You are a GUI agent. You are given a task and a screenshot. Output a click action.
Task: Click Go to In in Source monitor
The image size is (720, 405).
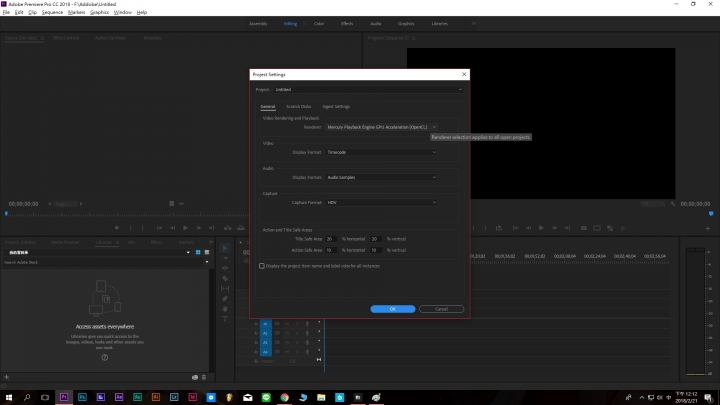click(x=159, y=228)
